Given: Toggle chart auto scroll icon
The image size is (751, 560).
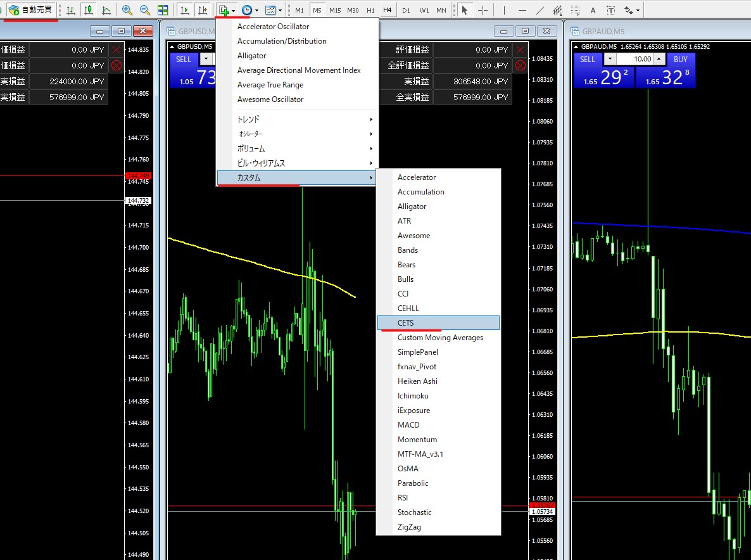Looking at the screenshot, I should [x=184, y=10].
